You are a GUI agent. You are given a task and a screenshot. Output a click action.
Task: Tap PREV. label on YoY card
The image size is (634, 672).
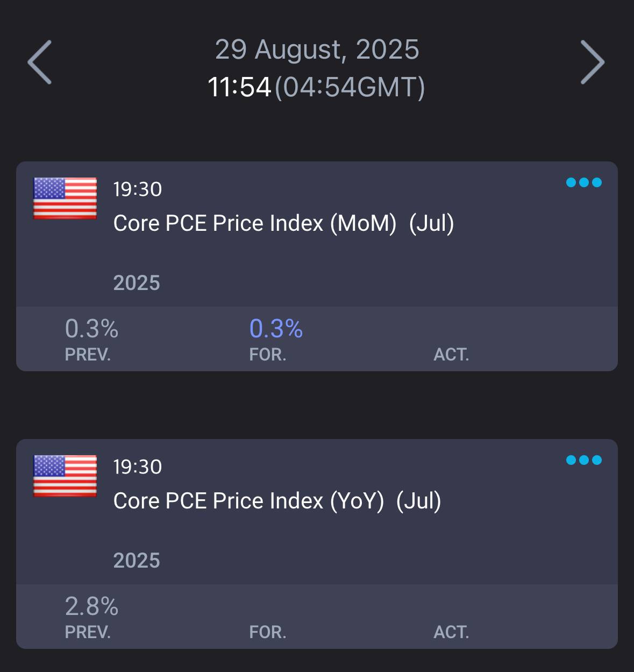tap(88, 632)
